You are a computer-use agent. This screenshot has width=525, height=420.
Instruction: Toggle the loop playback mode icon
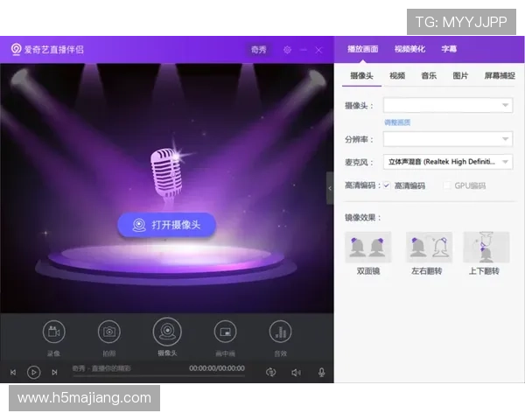coord(270,372)
